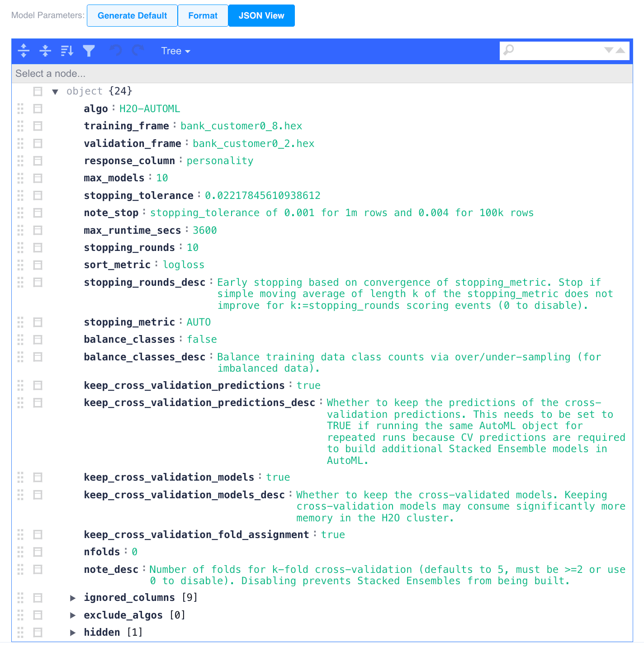Click the filter contents funnel icon
The width and height of the screenshot is (644, 652).
[x=89, y=51]
